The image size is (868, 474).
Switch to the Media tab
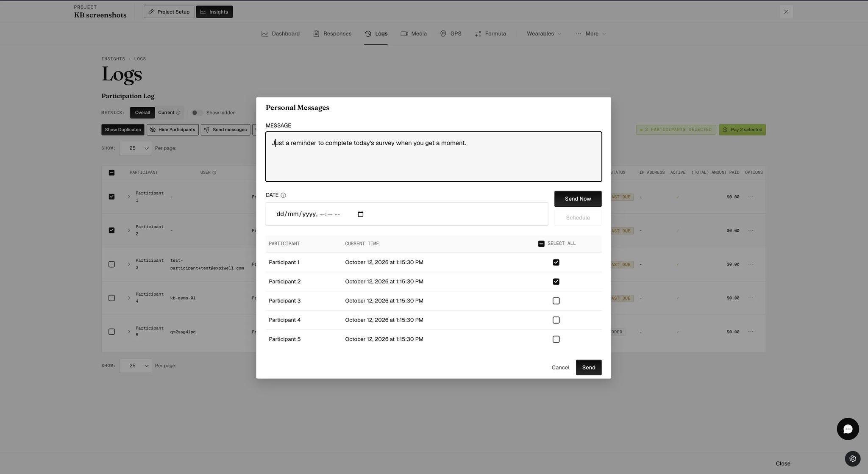pos(414,34)
